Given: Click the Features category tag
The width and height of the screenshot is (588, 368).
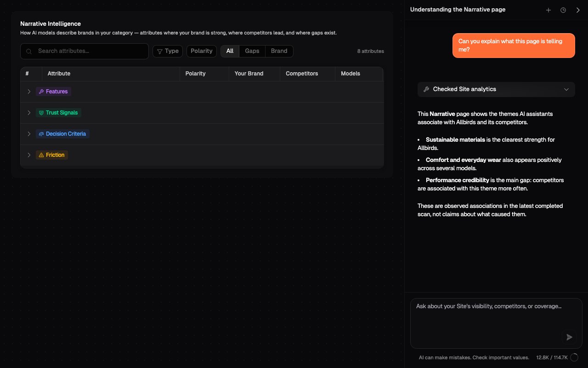Looking at the screenshot, I should coord(53,92).
